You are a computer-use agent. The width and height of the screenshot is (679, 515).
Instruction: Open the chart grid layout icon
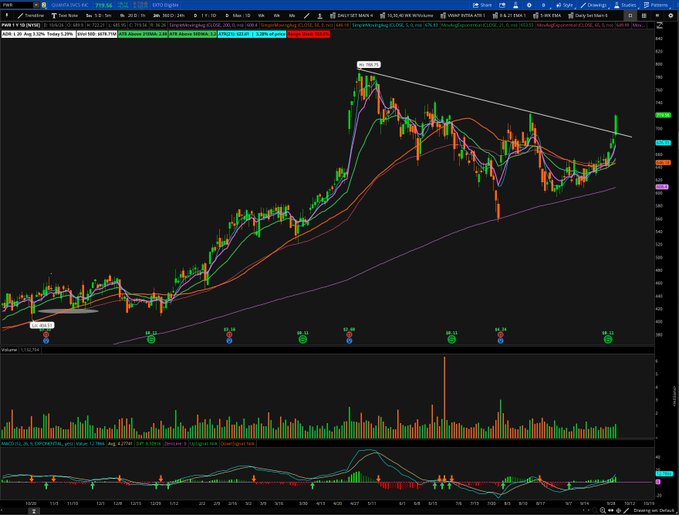644,16
